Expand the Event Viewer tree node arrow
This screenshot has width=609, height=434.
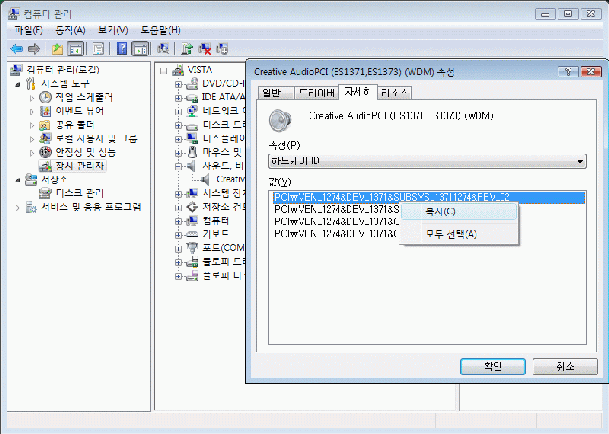tap(32, 112)
